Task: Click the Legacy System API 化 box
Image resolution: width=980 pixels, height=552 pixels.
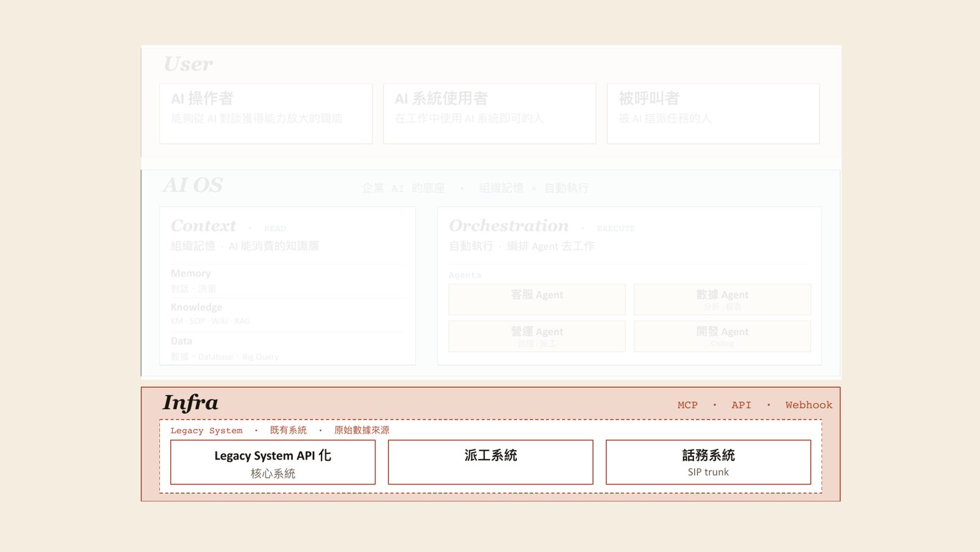Action: [273, 462]
